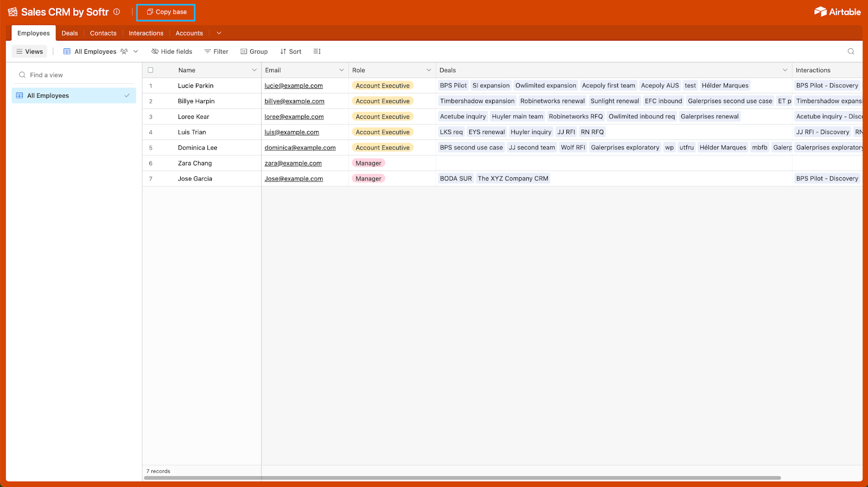Click the horizontal scrollbar at grid bottom
The image size is (868, 487).
(x=463, y=478)
